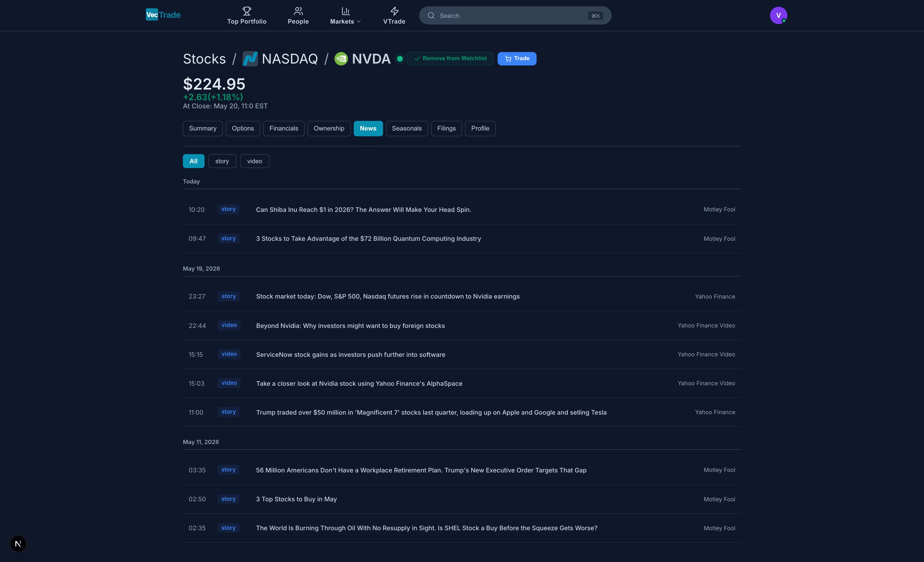
Task: Open 56 Million Americans retirement story
Action: (421, 470)
